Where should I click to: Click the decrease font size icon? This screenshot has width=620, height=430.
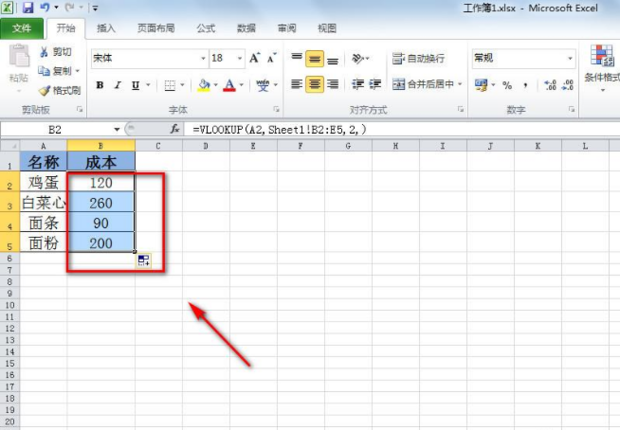272,58
